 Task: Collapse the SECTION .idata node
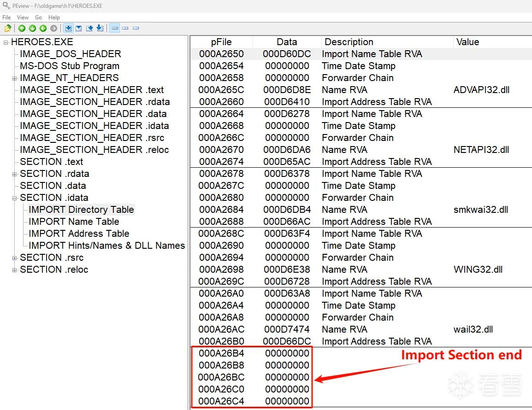pos(15,198)
